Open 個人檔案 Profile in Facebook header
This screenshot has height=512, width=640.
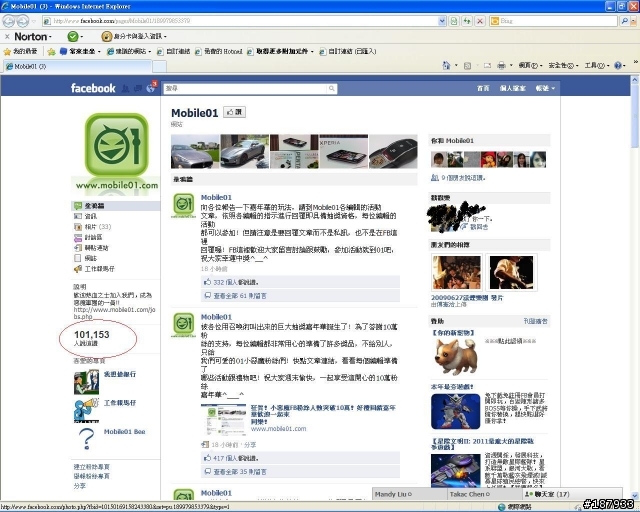[513, 88]
